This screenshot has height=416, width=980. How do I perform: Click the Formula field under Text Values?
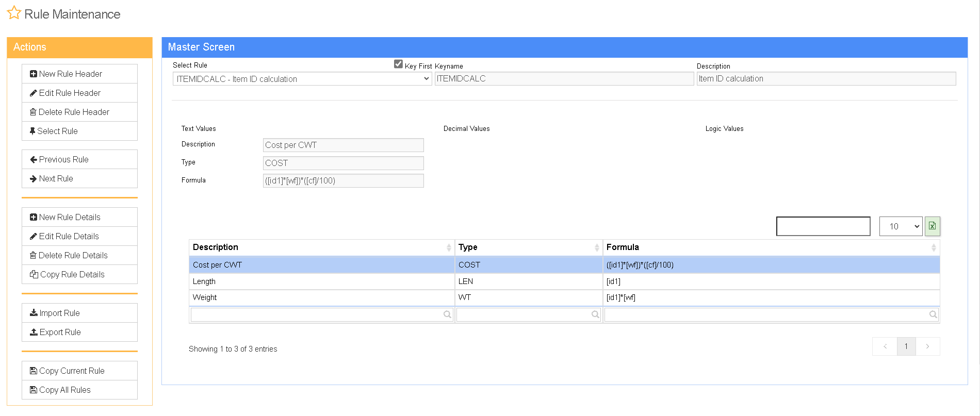coord(344,180)
